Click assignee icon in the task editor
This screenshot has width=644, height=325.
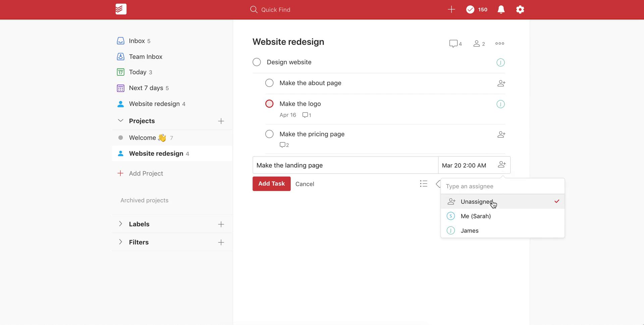tap(502, 165)
